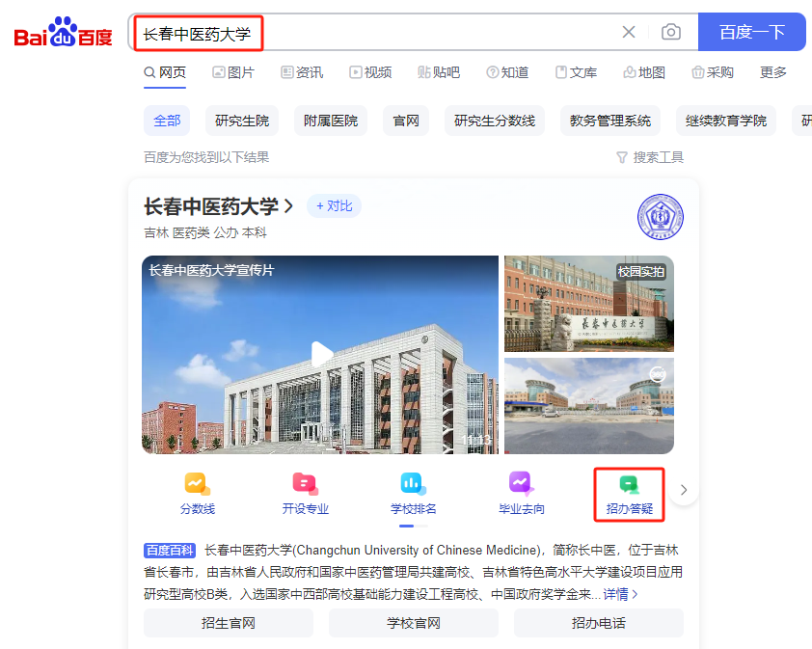Open the 采购 tab

tap(713, 72)
